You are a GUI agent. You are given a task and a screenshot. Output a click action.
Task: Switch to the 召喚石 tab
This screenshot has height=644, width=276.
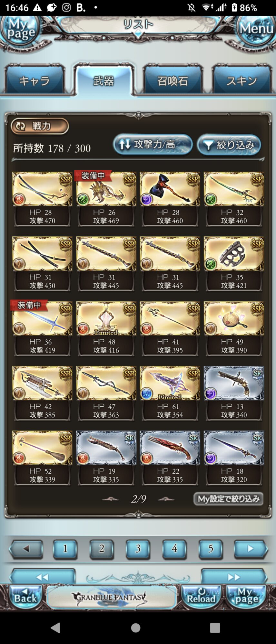click(x=173, y=80)
